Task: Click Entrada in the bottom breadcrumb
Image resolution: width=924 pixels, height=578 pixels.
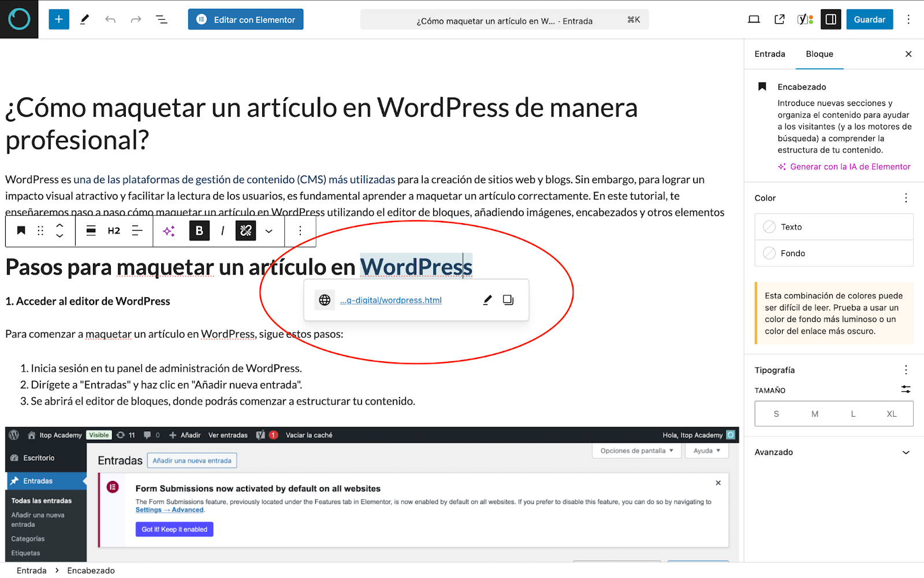Action: click(32, 570)
